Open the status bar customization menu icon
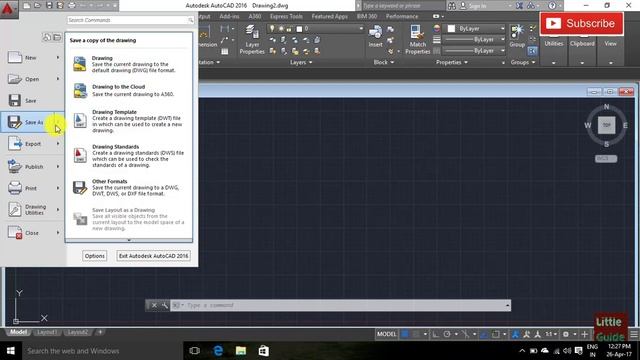The height and width of the screenshot is (360, 640). point(634,334)
